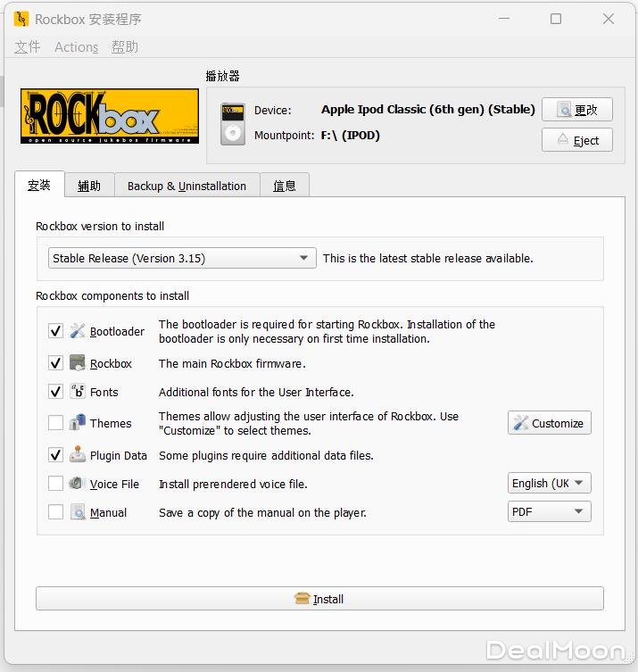Click the Plugin Data joystick icon
This screenshot has width=638, height=672.
point(78,454)
